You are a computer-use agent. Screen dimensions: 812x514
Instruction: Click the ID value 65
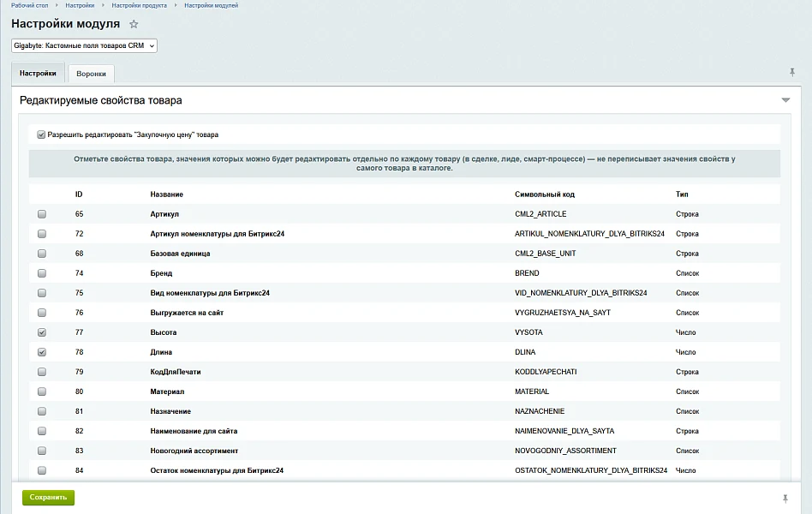point(80,214)
